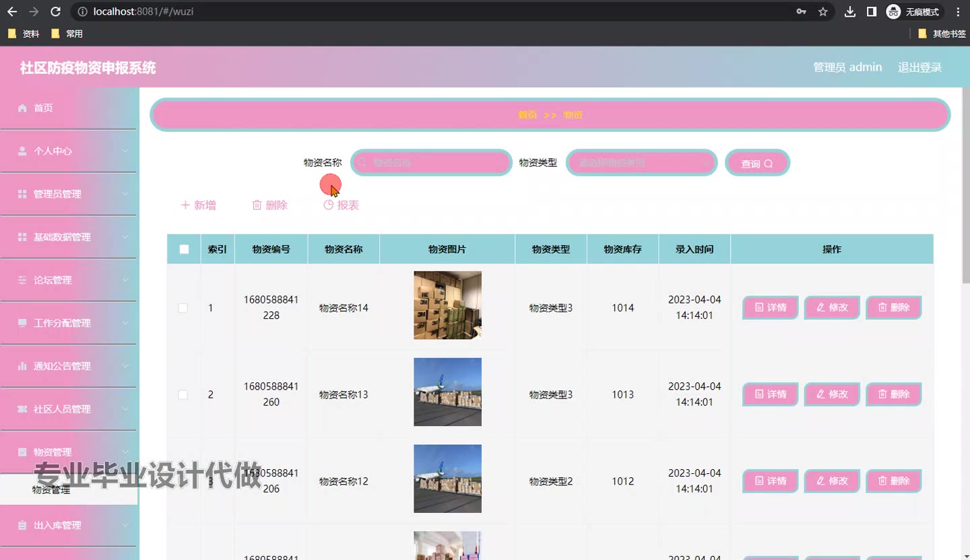Expand the 管理员管理 submenu arrow
The width and height of the screenshot is (970, 560).
125,194
